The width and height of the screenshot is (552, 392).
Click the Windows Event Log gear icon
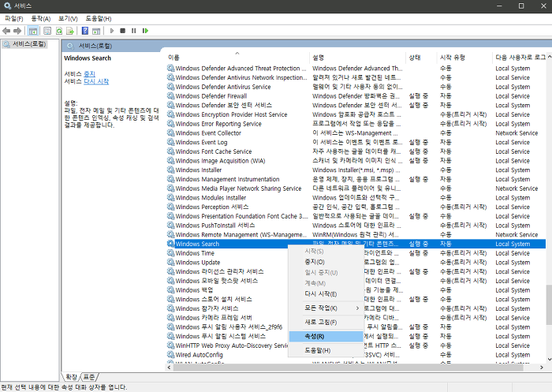(x=171, y=142)
